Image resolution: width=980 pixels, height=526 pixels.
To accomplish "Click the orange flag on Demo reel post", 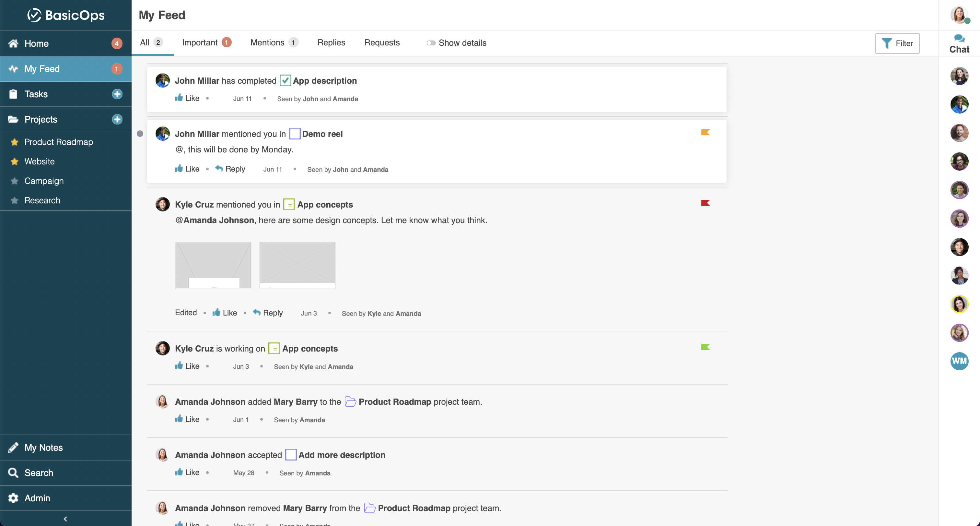I will pyautogui.click(x=705, y=132).
